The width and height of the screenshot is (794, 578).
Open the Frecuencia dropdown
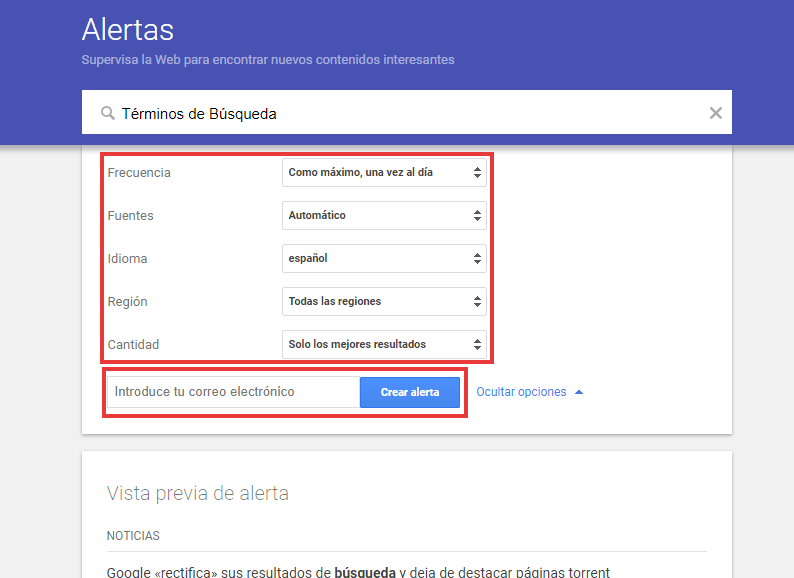pos(384,172)
